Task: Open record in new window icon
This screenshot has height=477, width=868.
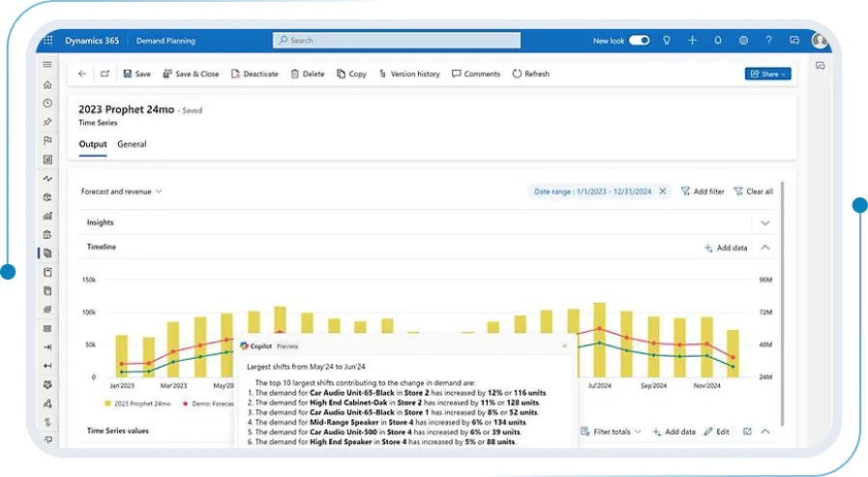Action: [105, 74]
